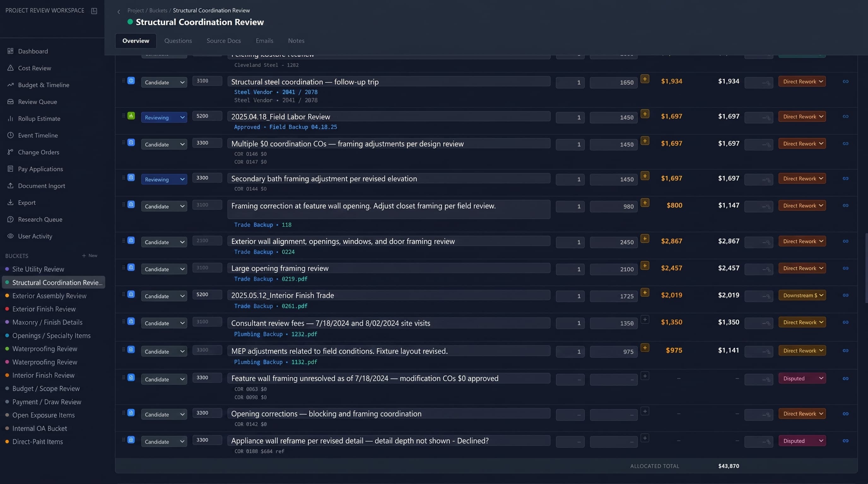Click blue document icon on Opening corrections row
868x484 pixels.
tap(131, 413)
